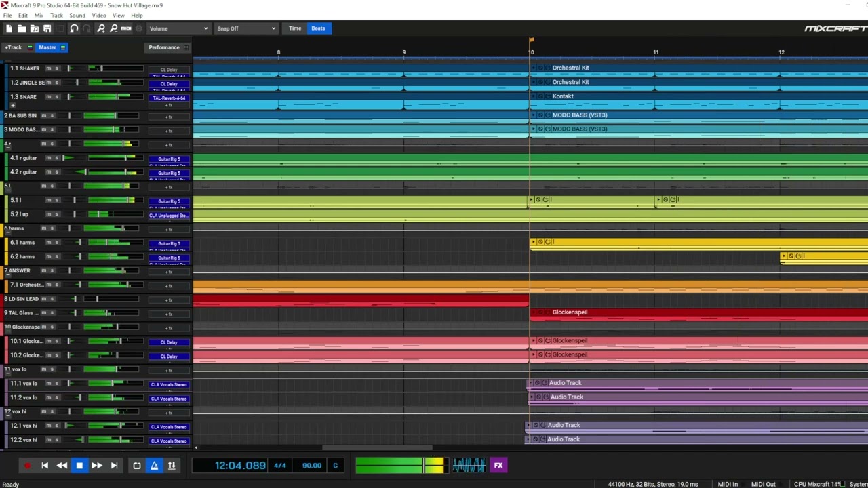The width and height of the screenshot is (868, 488).
Task: Open the Mix menu
Action: coord(39,15)
